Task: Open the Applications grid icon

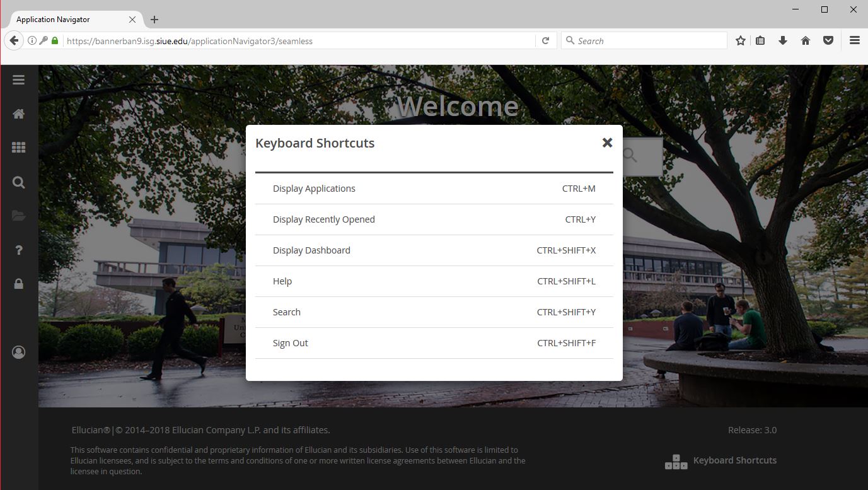Action: coord(18,148)
